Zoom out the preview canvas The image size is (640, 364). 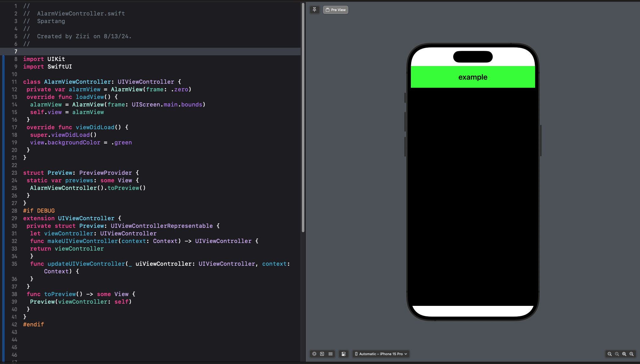(x=610, y=354)
